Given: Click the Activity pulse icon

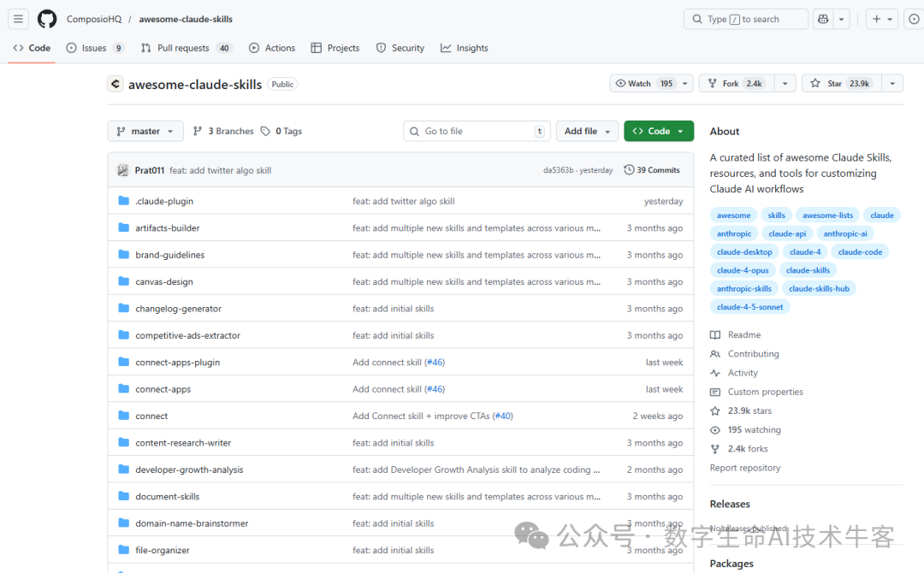Looking at the screenshot, I should pyautogui.click(x=714, y=373).
